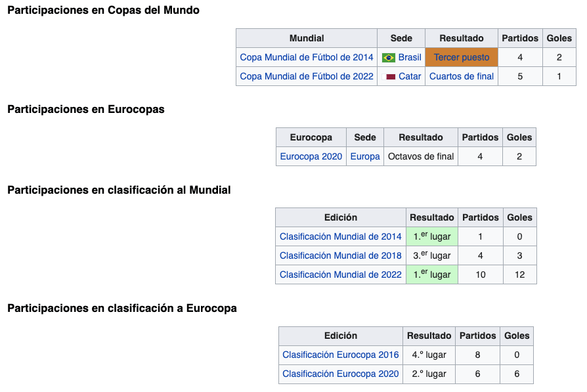Open Copa Mundial de Fútbol de 2014 link

307,58
